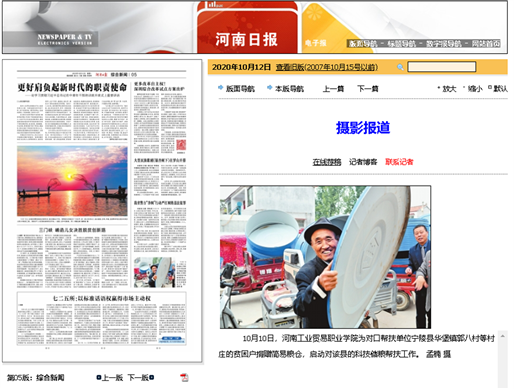Click the 河南日报 logo
514x389 pixels.
[246, 39]
